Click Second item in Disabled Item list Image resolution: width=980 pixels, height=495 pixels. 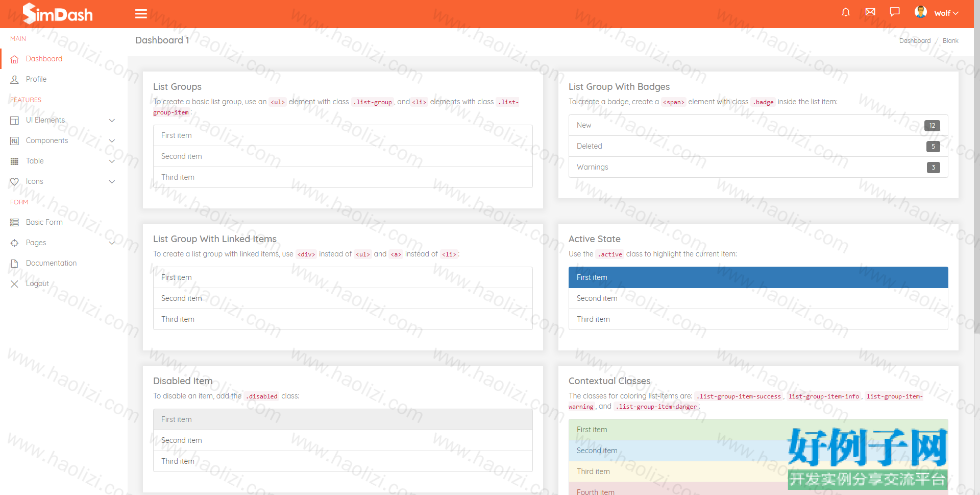[342, 440]
